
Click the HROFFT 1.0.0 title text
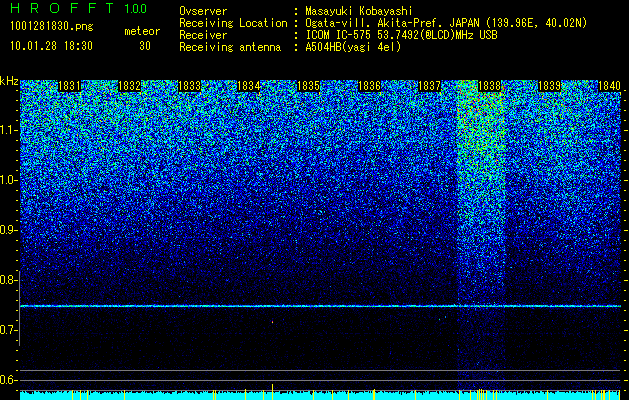(79, 8)
